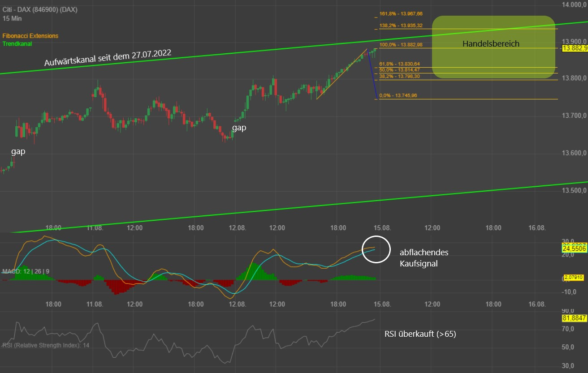Select the 15 Min timeframe label

12,18
